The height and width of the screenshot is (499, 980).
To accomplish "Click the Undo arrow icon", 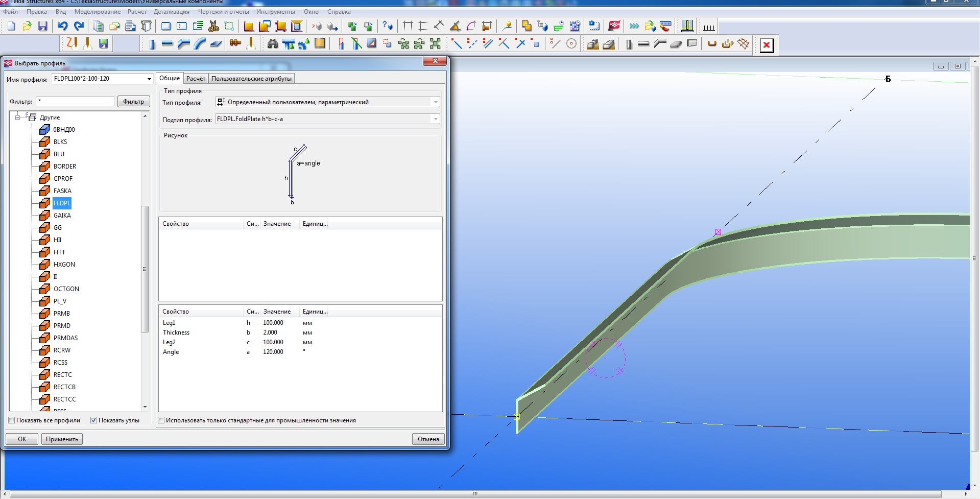I will click(x=62, y=26).
